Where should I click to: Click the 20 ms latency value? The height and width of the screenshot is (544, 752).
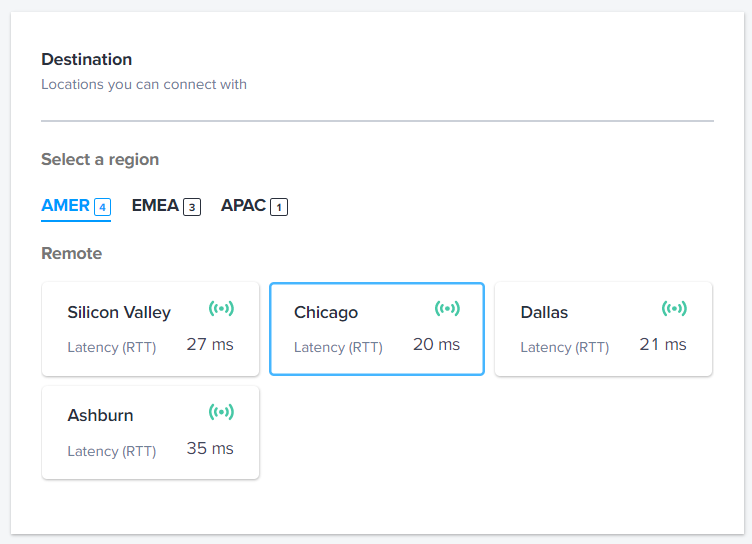coord(436,344)
